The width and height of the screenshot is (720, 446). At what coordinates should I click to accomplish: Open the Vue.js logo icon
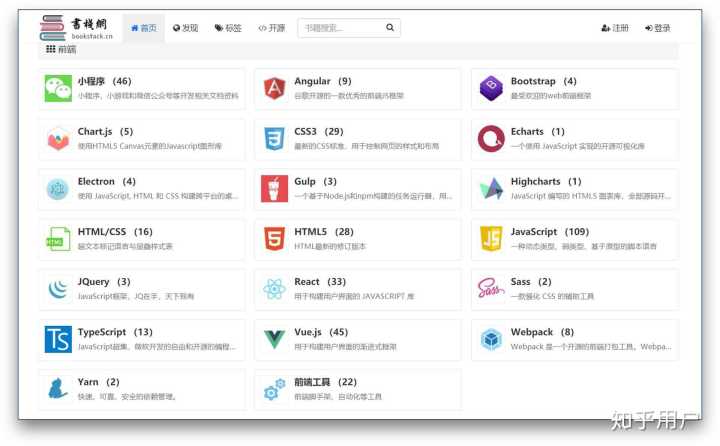(x=275, y=339)
